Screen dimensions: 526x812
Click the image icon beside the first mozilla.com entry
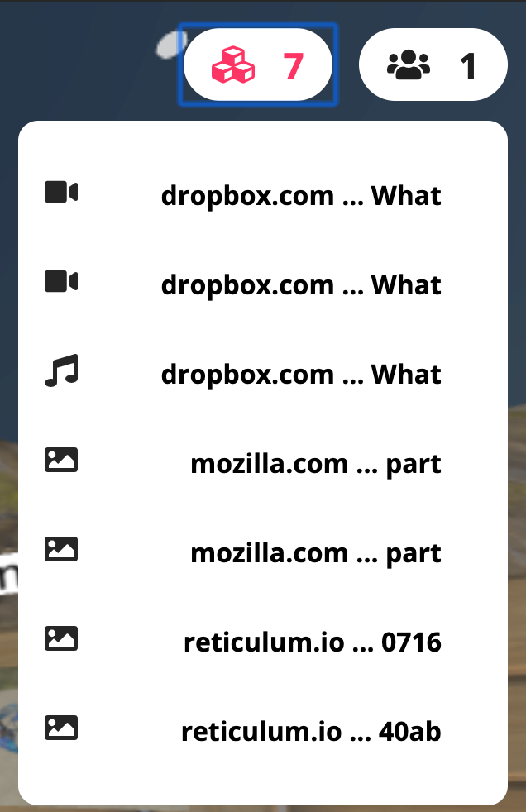61,460
